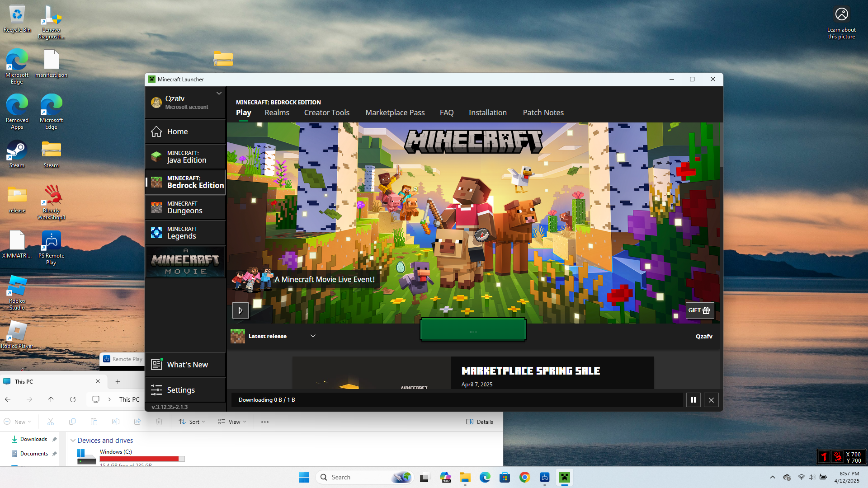Open the Patch Notes tab
This screenshot has height=488, width=868.
543,113
